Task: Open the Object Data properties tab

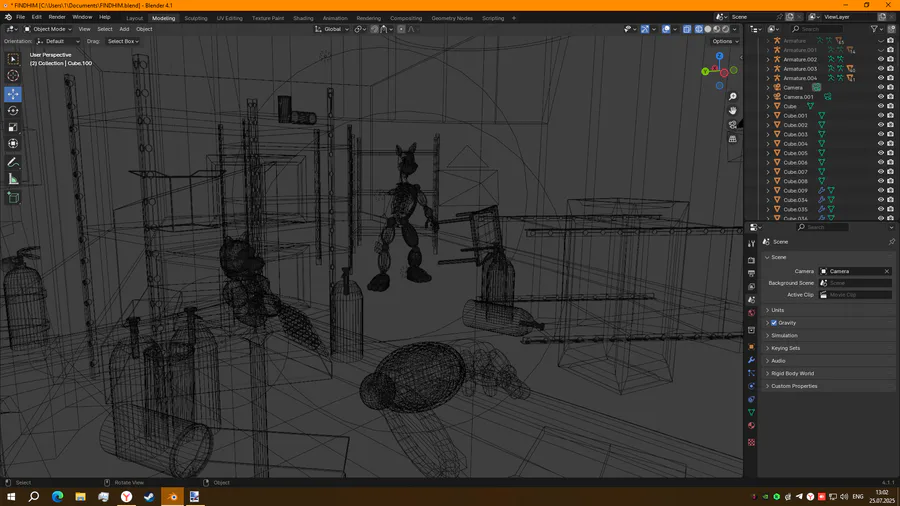Action: point(751,412)
